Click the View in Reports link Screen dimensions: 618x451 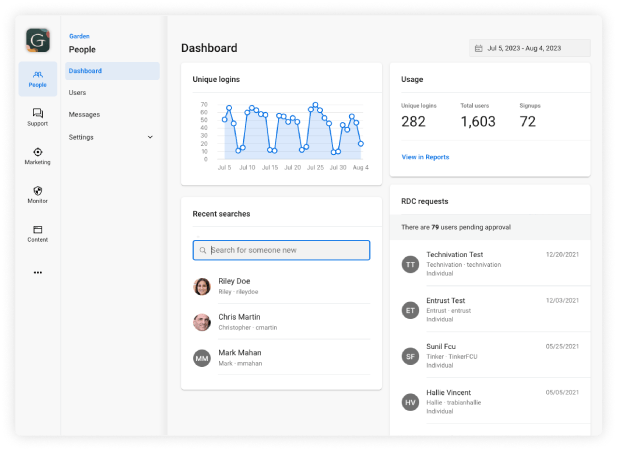tap(425, 157)
